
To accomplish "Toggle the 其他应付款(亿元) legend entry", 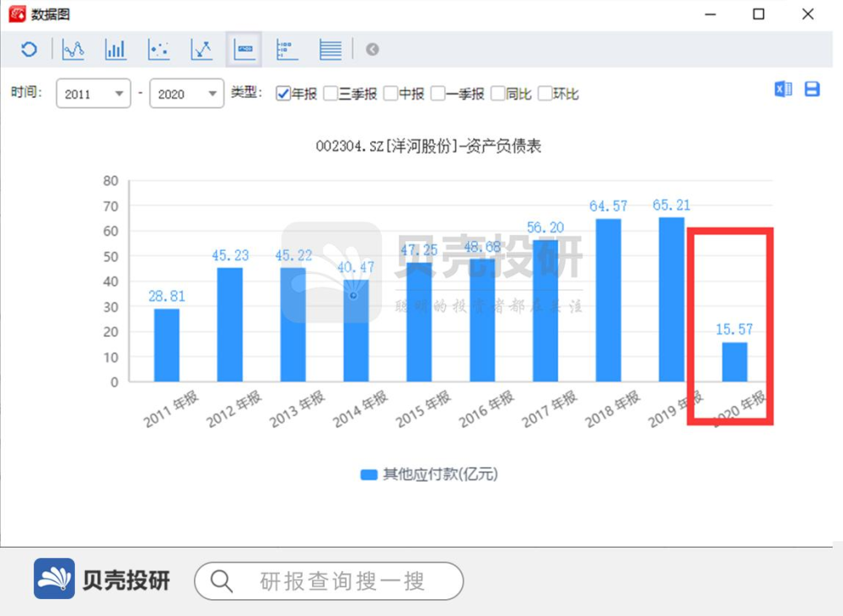I will [x=429, y=474].
